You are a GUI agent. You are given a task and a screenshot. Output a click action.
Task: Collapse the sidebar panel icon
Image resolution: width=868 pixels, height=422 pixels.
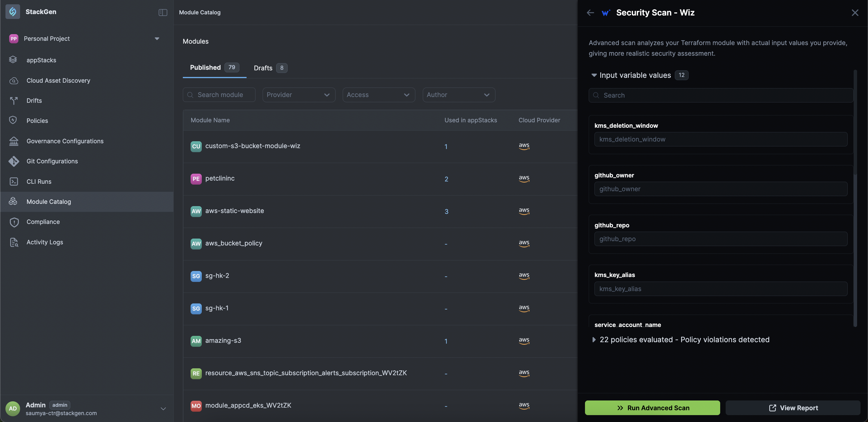click(x=163, y=12)
